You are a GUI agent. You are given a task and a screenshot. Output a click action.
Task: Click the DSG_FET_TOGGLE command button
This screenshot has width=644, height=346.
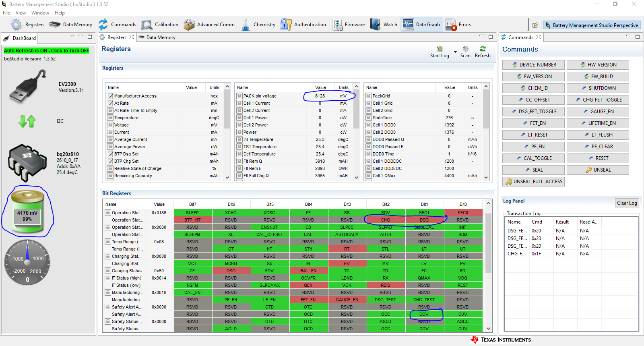coord(533,112)
